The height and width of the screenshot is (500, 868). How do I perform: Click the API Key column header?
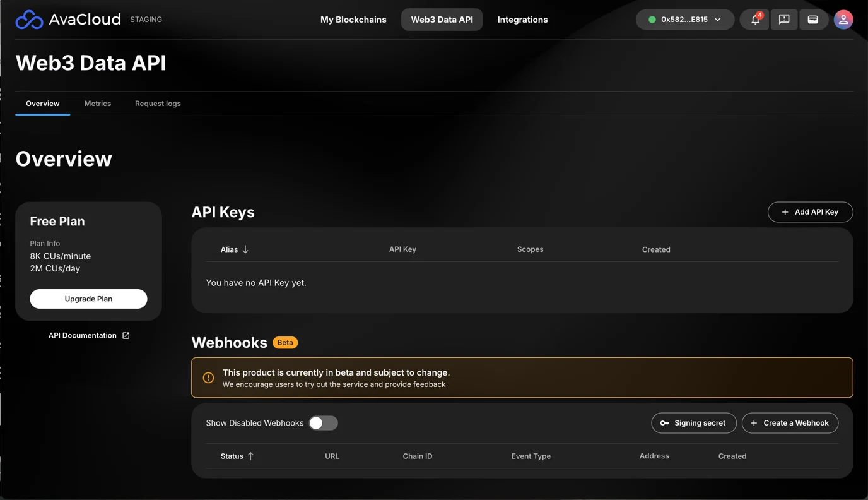tap(402, 249)
